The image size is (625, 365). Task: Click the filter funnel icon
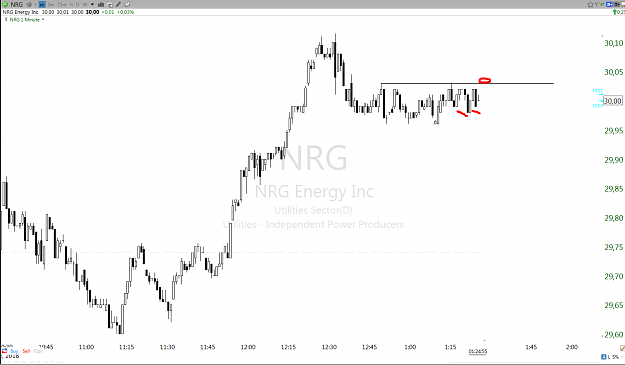[597, 4]
